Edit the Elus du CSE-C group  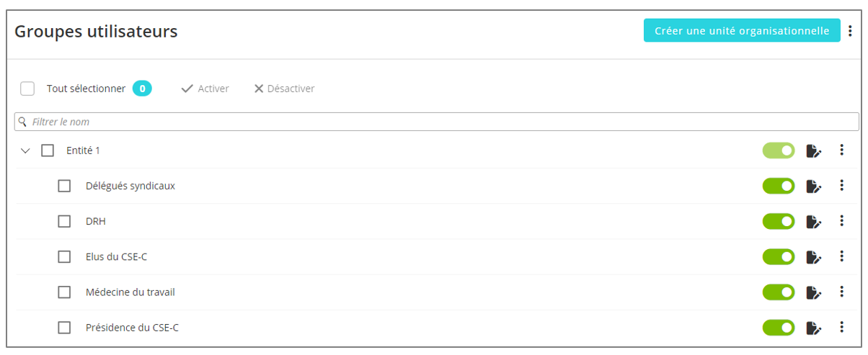point(813,257)
